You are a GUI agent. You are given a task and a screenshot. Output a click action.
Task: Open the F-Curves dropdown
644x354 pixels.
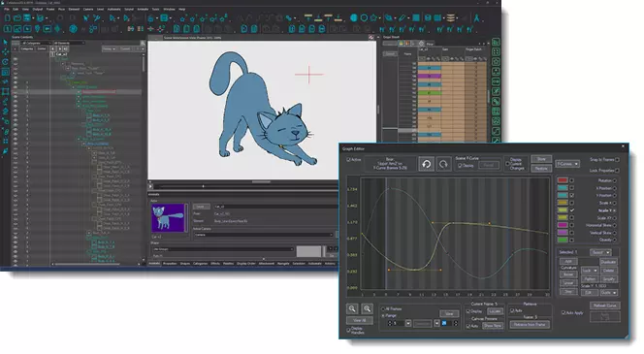pyautogui.click(x=567, y=164)
